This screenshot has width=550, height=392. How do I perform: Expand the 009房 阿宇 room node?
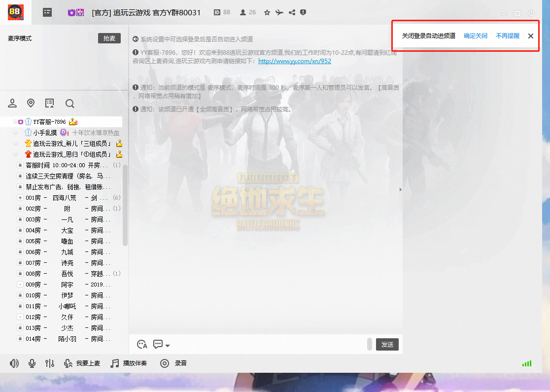click(20, 284)
